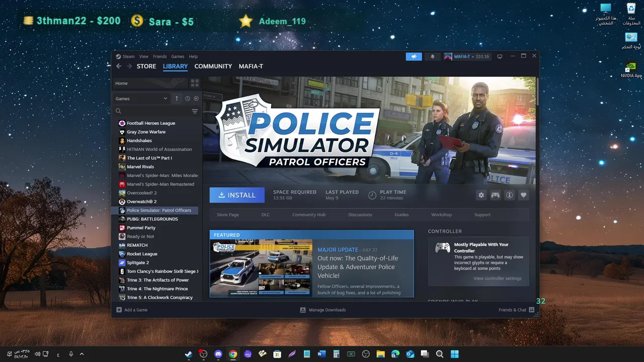Image resolution: width=644 pixels, height=362 pixels.
Task: Open the Store Page link
Action: coord(228,215)
